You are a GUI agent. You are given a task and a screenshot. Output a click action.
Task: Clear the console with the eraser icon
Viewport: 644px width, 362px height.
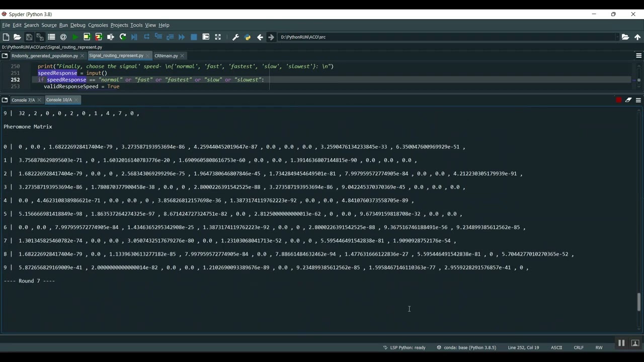[628, 100]
